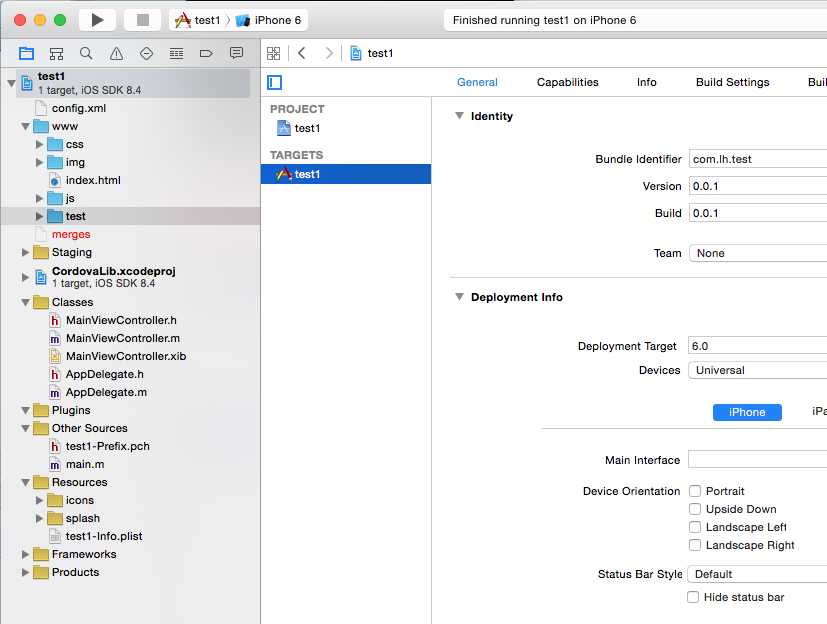Select the iPhone segment button

coord(747,412)
